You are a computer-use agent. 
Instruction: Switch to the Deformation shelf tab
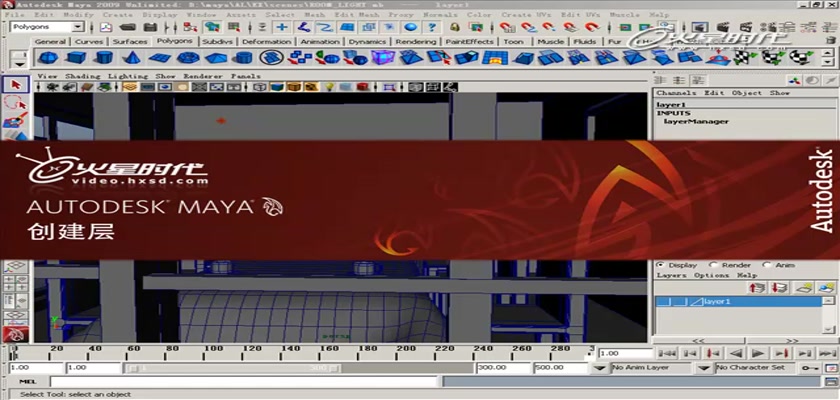(266, 41)
